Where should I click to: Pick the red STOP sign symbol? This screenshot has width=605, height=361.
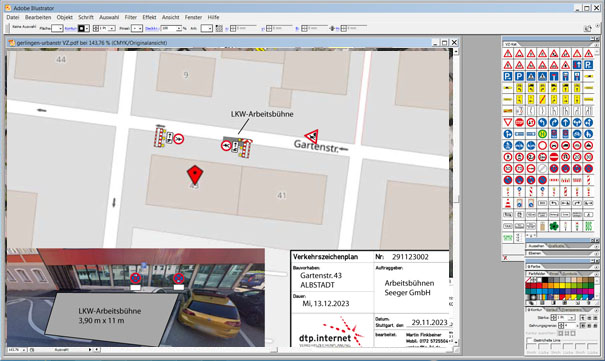[519, 122]
